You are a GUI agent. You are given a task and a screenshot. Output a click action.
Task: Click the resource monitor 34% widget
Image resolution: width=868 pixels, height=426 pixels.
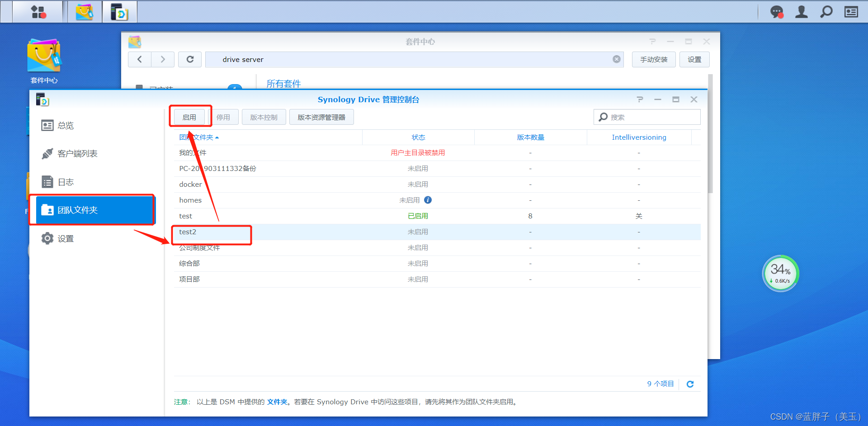(x=781, y=274)
